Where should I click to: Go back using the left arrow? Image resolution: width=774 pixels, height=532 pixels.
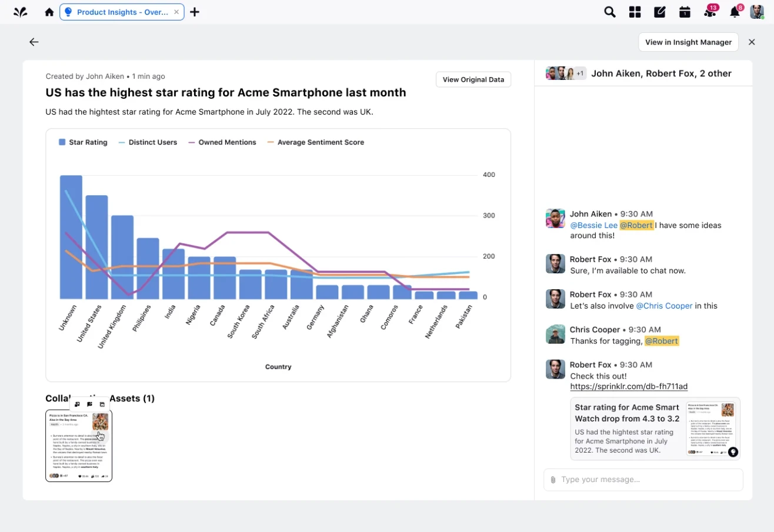click(34, 42)
